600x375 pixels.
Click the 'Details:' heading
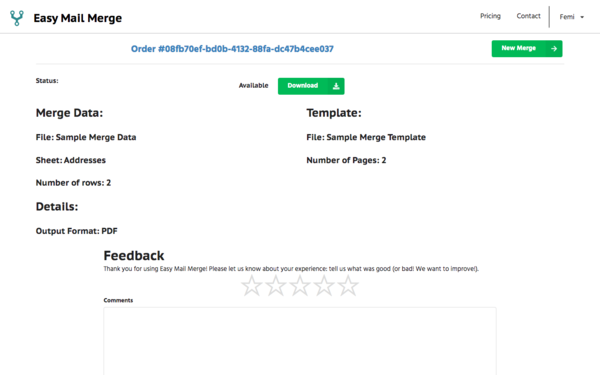click(57, 207)
